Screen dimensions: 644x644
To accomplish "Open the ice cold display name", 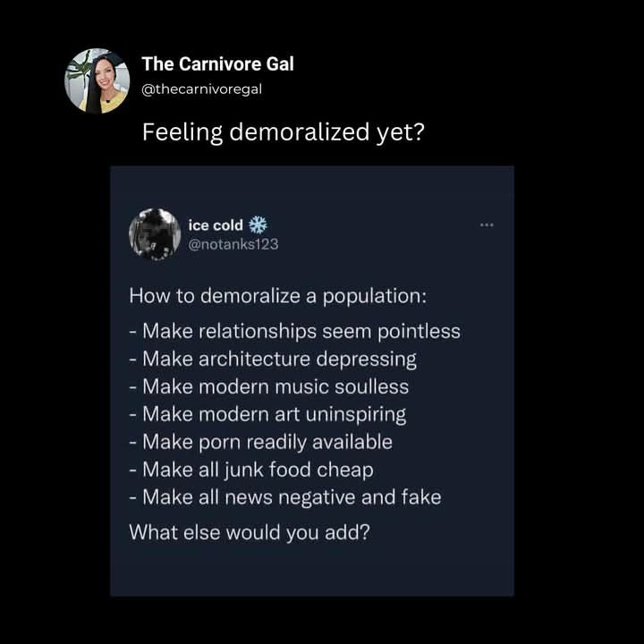I will tap(216, 225).
